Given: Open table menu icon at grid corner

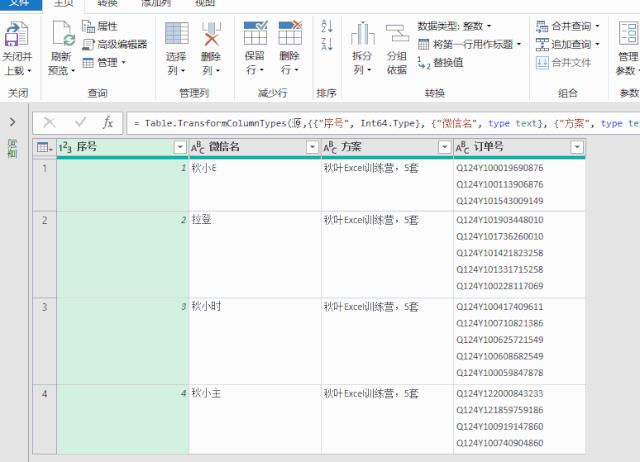Looking at the screenshot, I should 44,147.
